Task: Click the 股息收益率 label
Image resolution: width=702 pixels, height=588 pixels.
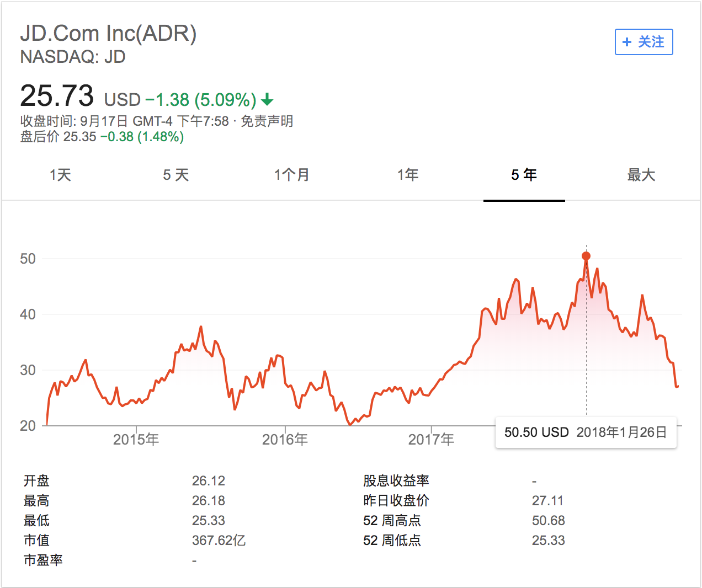Action: click(396, 480)
